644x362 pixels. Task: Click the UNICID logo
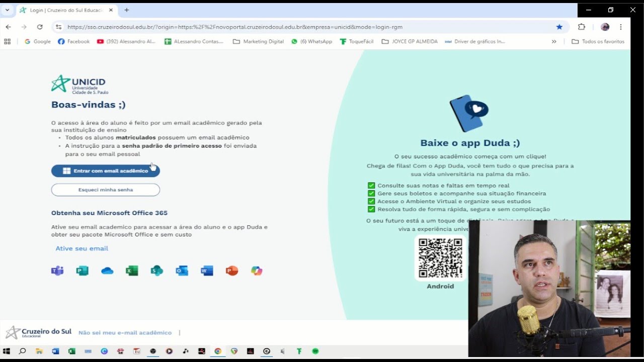coord(79,84)
